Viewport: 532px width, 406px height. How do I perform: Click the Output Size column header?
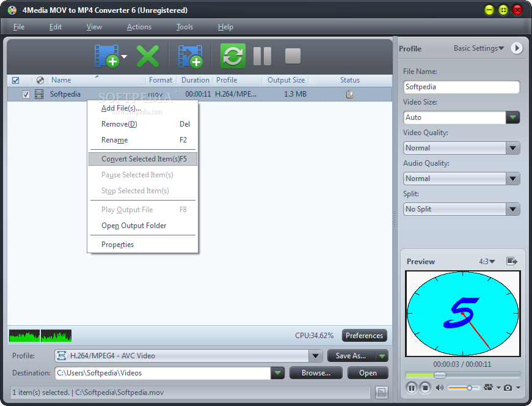[286, 80]
